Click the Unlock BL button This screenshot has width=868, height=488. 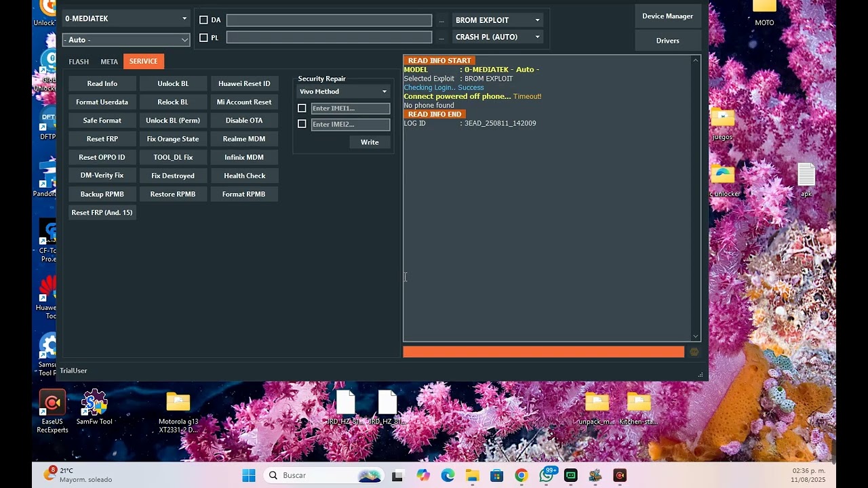tap(173, 83)
